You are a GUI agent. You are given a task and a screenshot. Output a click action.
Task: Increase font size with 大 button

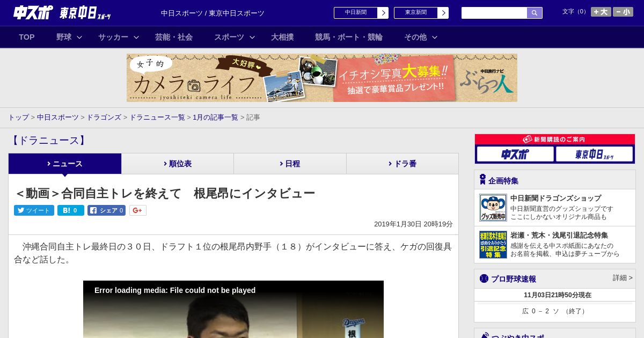pos(601,12)
